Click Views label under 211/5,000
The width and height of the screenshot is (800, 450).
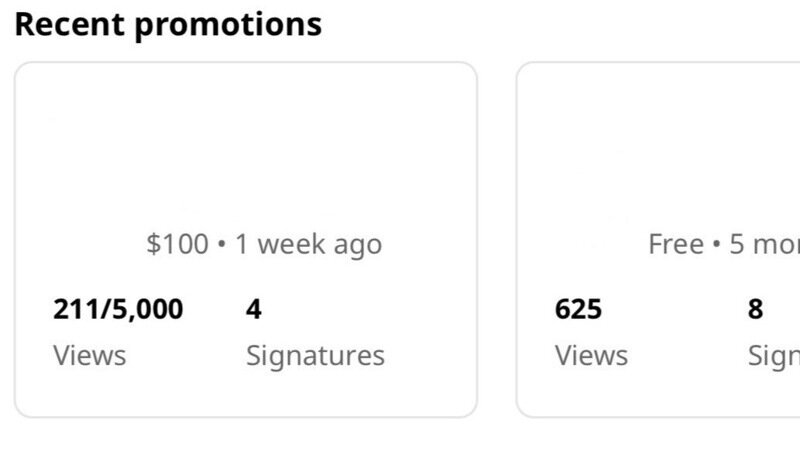(89, 355)
